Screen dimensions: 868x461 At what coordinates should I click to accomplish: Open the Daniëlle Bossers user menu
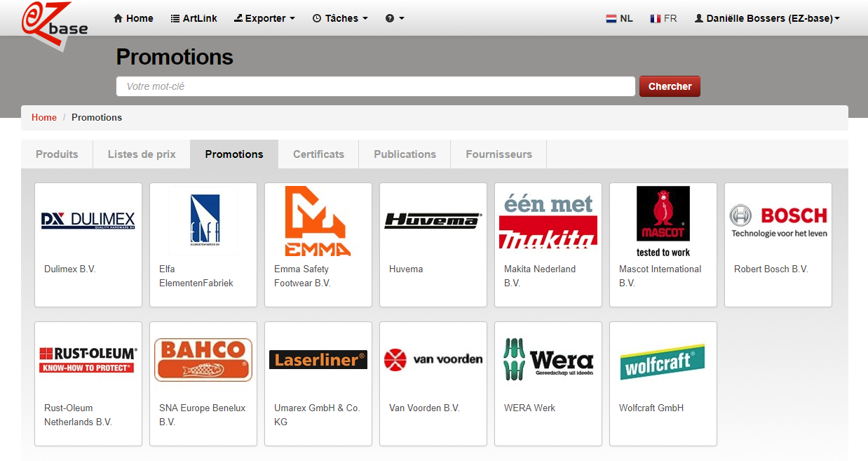click(767, 18)
